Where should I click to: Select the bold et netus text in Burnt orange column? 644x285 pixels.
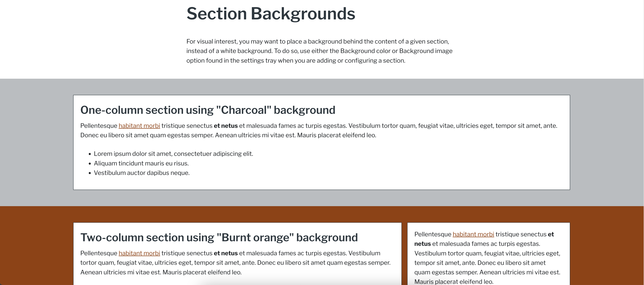[x=225, y=253]
